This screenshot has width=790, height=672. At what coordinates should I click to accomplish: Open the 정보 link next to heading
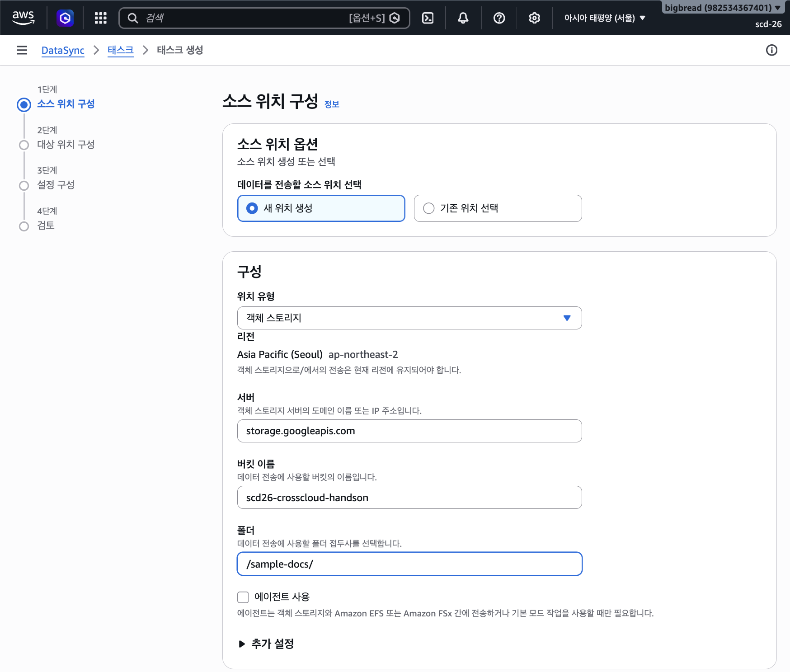click(332, 104)
